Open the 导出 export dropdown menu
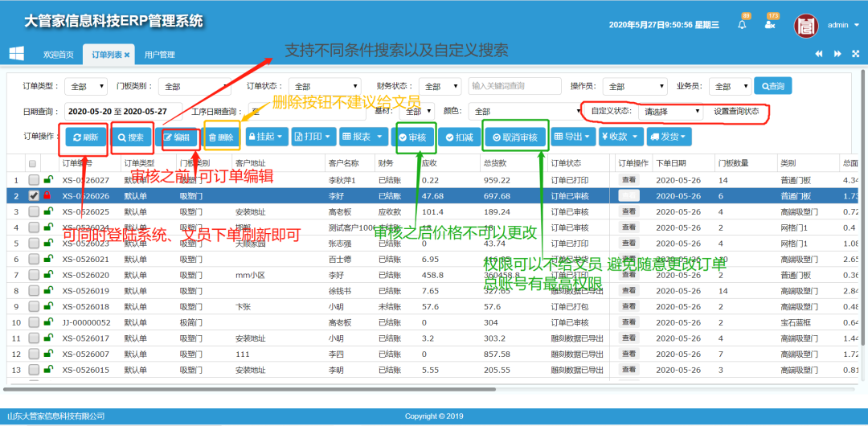Viewport: 868px width, 426px height. pos(573,137)
